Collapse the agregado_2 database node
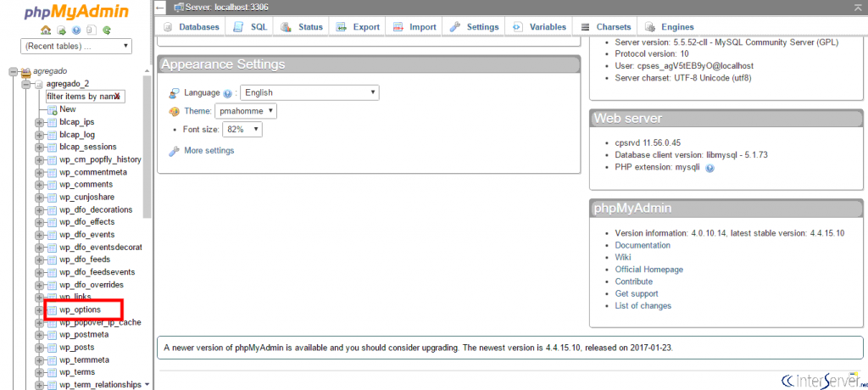Viewport: 868px width, 390px height. click(25, 84)
